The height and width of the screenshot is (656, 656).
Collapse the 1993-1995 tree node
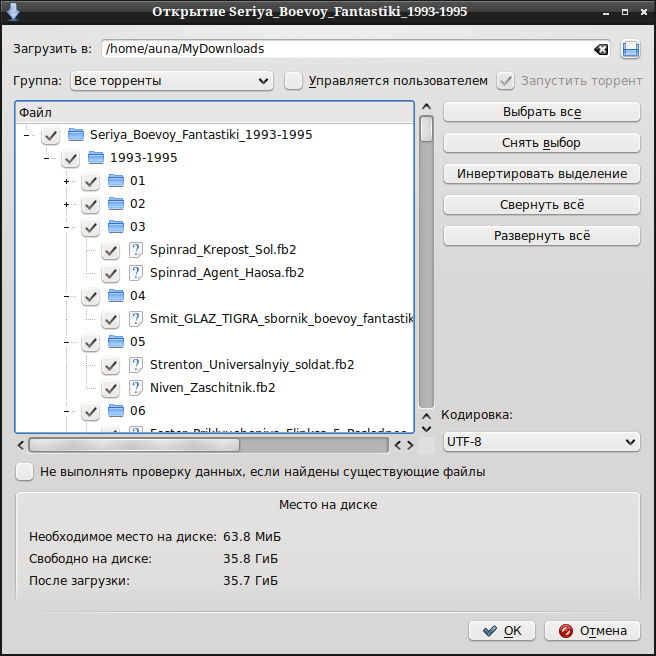click(x=46, y=158)
